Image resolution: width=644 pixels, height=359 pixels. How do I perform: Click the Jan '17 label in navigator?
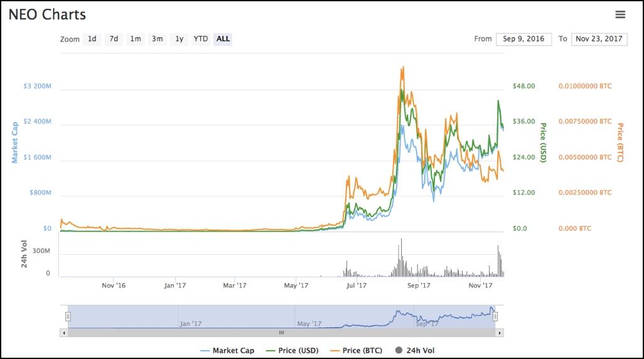point(191,324)
